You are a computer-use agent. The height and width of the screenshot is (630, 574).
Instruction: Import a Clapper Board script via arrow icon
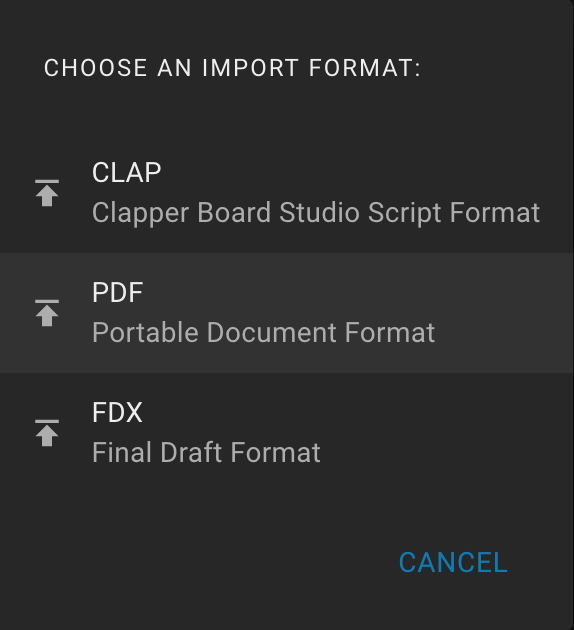click(x=47, y=193)
